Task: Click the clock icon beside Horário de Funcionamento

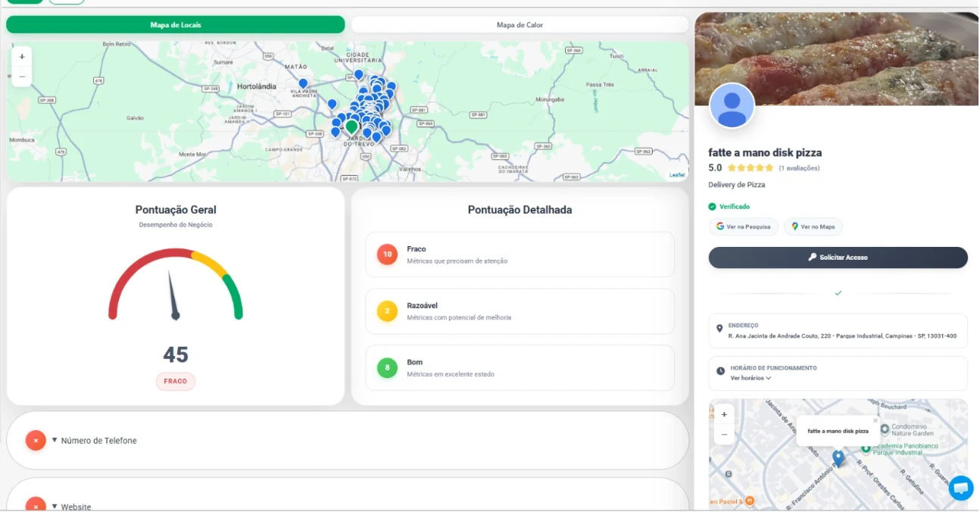Action: pyautogui.click(x=720, y=372)
